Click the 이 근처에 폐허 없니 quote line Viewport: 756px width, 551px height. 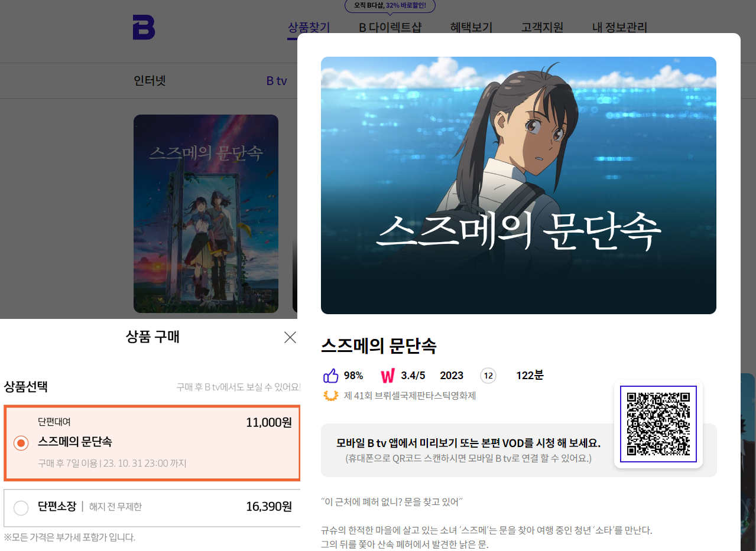[x=391, y=502]
